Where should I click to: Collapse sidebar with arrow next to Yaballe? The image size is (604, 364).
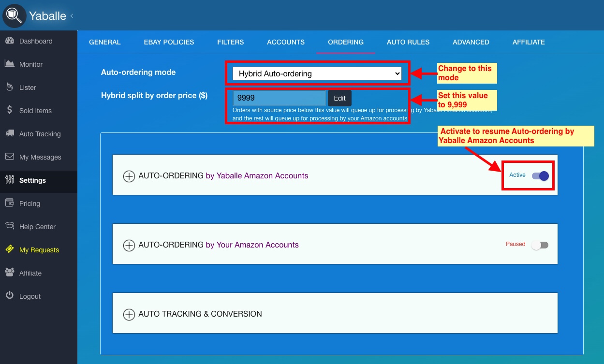72,16
